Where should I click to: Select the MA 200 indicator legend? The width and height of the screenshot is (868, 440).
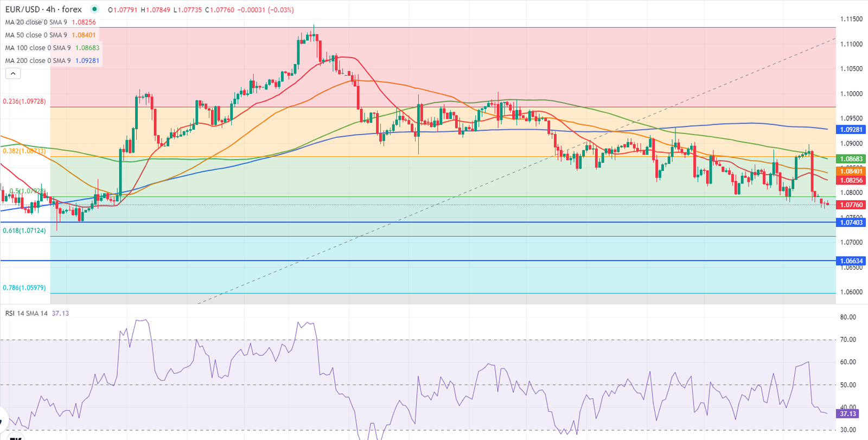(37, 61)
